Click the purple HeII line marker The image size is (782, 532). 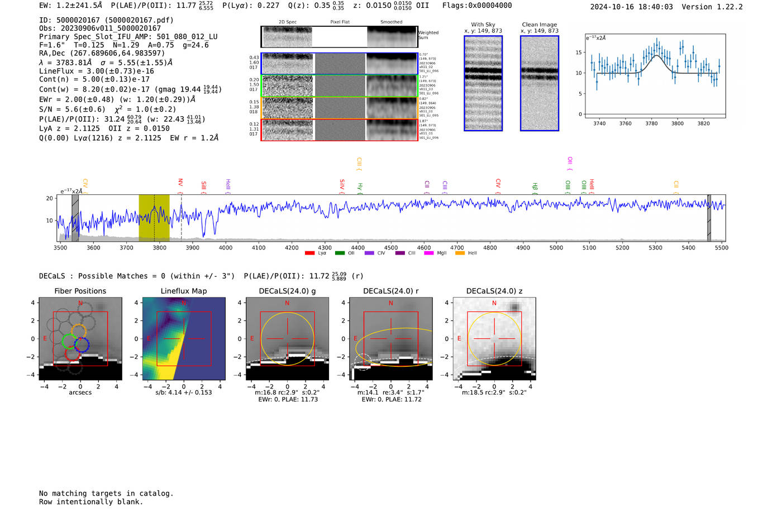[x=228, y=185]
